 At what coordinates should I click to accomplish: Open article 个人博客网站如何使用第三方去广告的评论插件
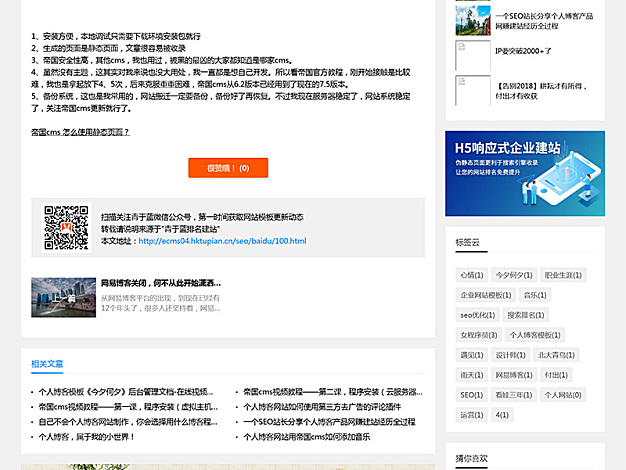point(322,407)
